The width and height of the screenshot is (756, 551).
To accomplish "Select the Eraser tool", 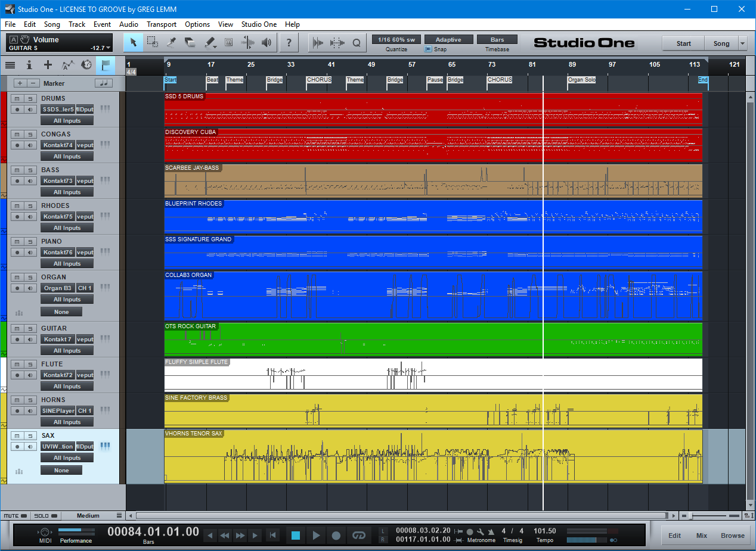I will [190, 42].
